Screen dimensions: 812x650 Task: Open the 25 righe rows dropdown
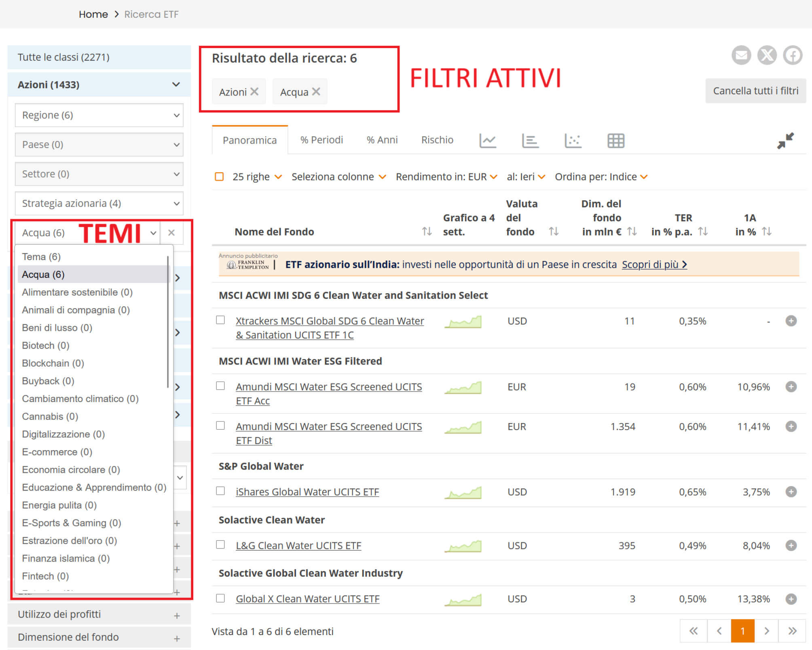(x=256, y=177)
